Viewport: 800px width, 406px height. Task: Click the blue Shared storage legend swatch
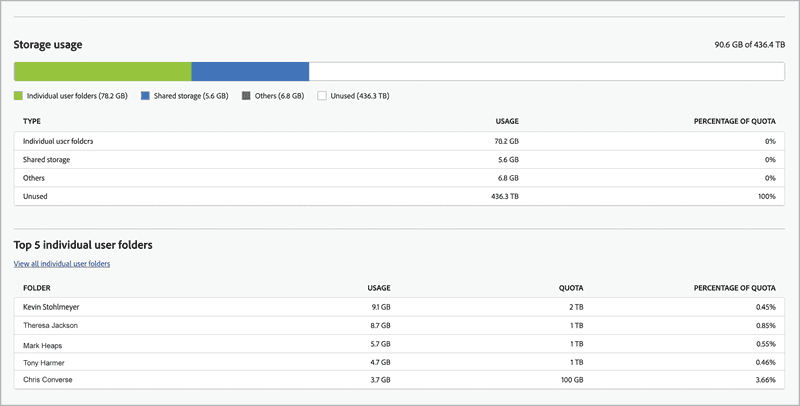click(145, 95)
